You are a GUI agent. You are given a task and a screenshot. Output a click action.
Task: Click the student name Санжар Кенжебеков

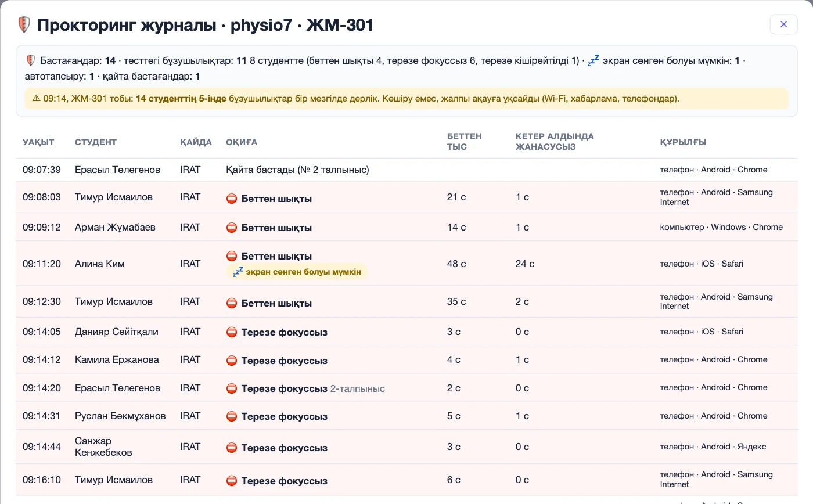103,447
